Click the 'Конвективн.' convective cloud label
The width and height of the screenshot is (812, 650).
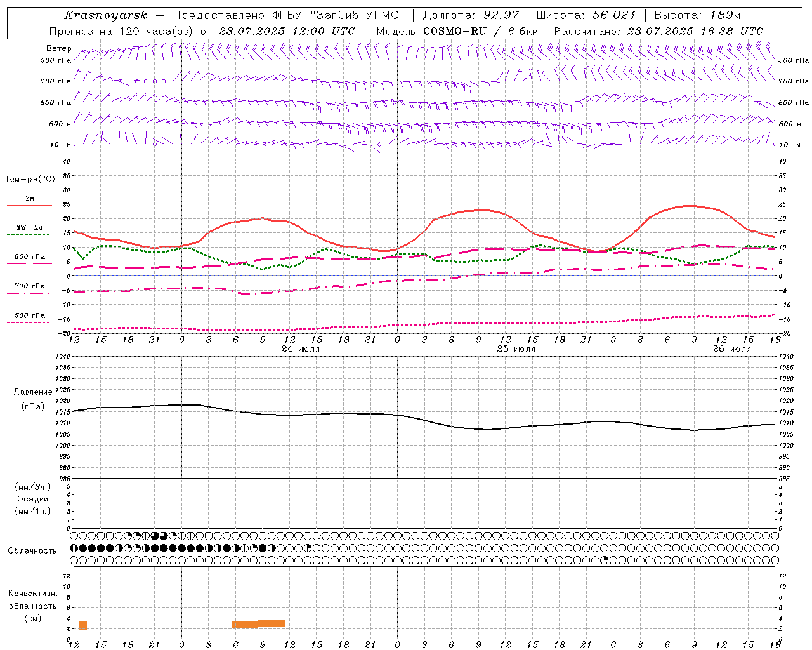(x=33, y=594)
